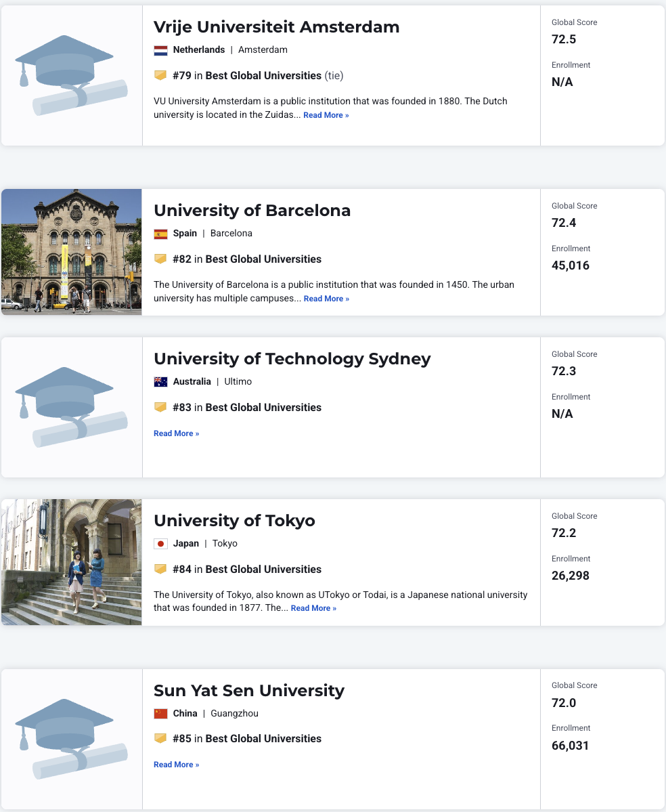This screenshot has width=666, height=812.
Task: Click the Spain flag icon
Action: coord(160,234)
